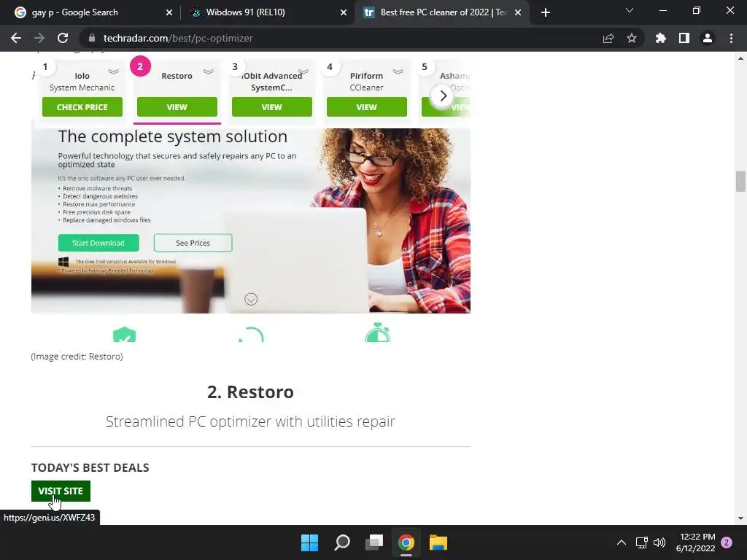The width and height of the screenshot is (747, 560).
Task: Expand the Piriform CCleaner chevron
Action: (398, 72)
